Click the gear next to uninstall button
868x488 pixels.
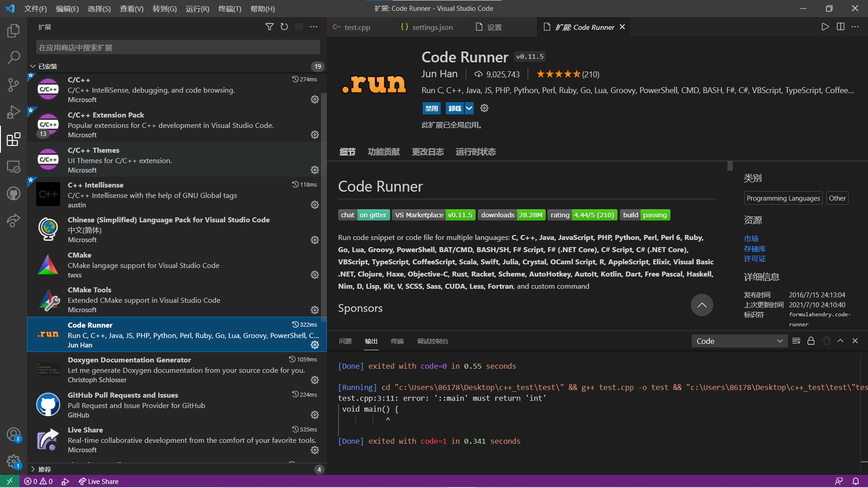point(484,108)
